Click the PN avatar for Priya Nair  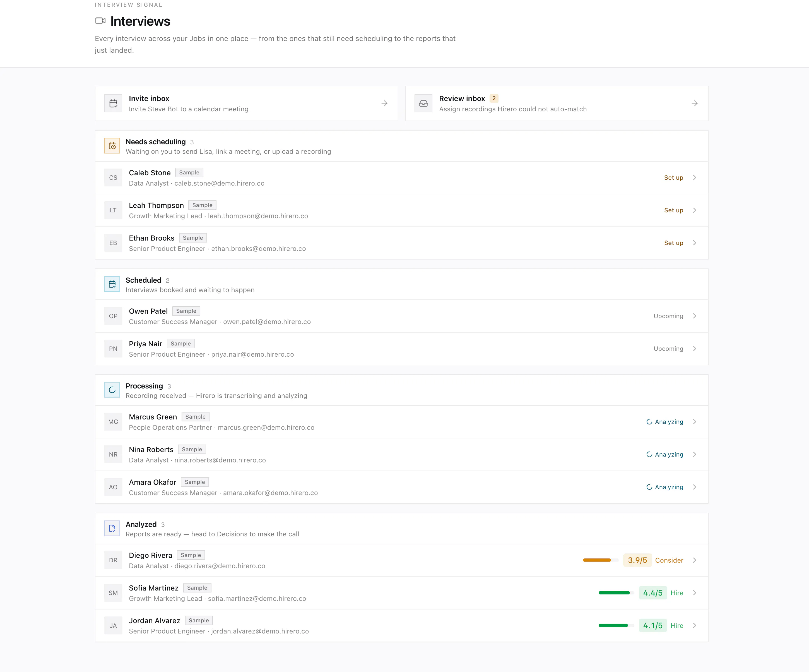coord(113,349)
